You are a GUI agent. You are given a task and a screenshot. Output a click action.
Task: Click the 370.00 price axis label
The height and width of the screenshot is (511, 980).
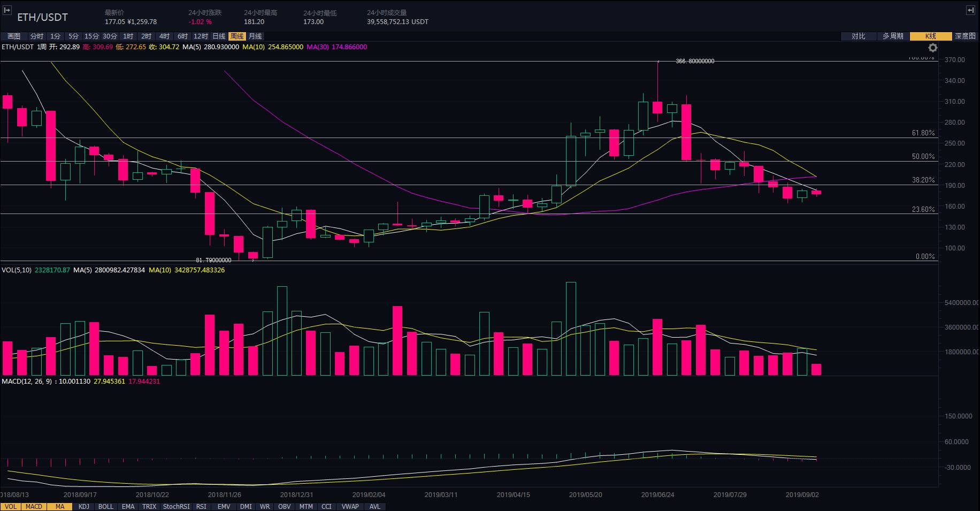(955, 60)
